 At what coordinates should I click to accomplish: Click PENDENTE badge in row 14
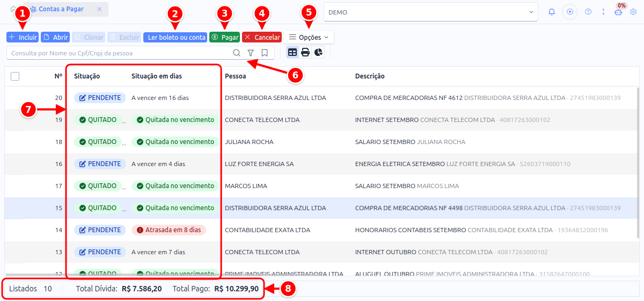click(100, 230)
